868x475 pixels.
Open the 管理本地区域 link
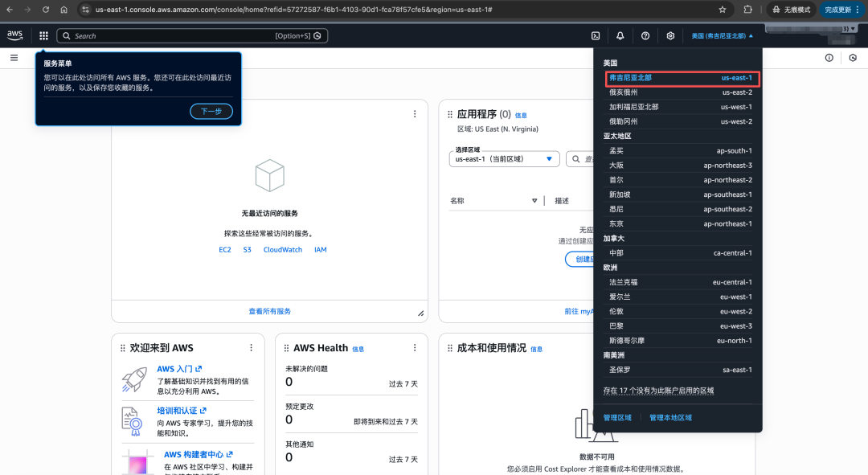click(x=670, y=417)
